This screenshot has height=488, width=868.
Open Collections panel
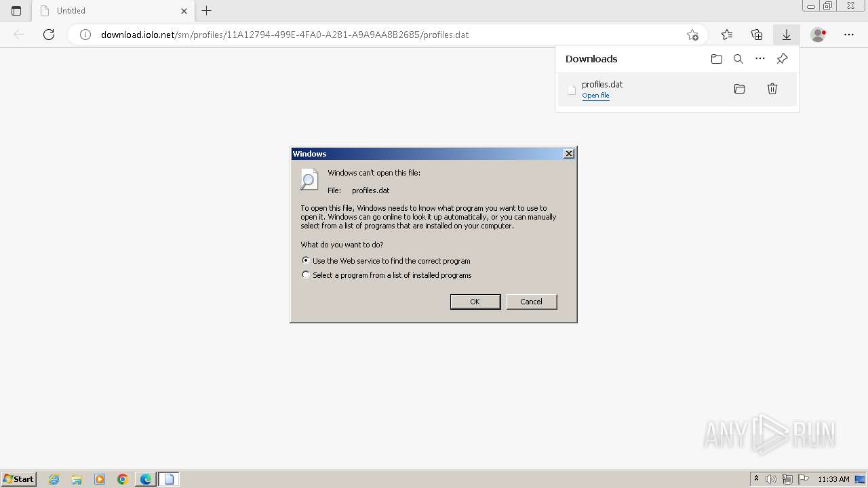(757, 35)
